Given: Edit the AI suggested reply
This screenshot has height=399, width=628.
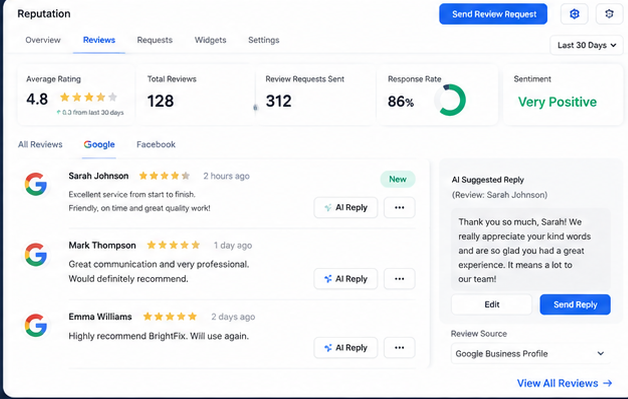Looking at the screenshot, I should [491, 304].
